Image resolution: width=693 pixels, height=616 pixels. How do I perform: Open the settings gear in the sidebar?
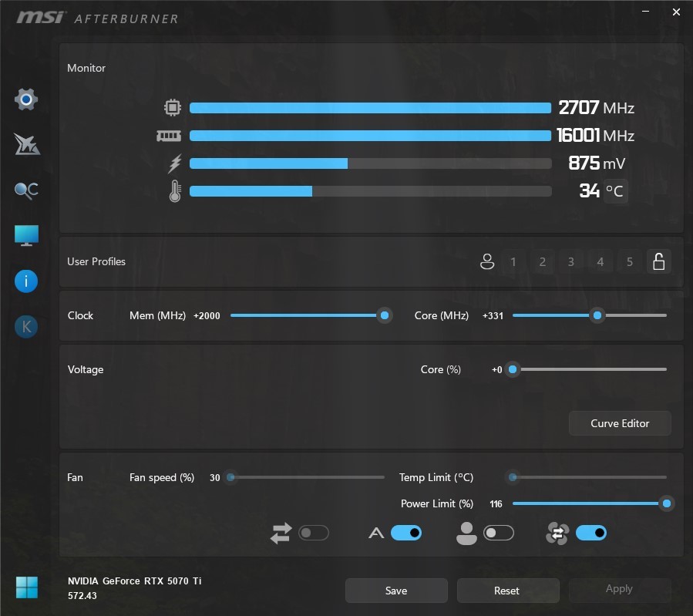(26, 99)
